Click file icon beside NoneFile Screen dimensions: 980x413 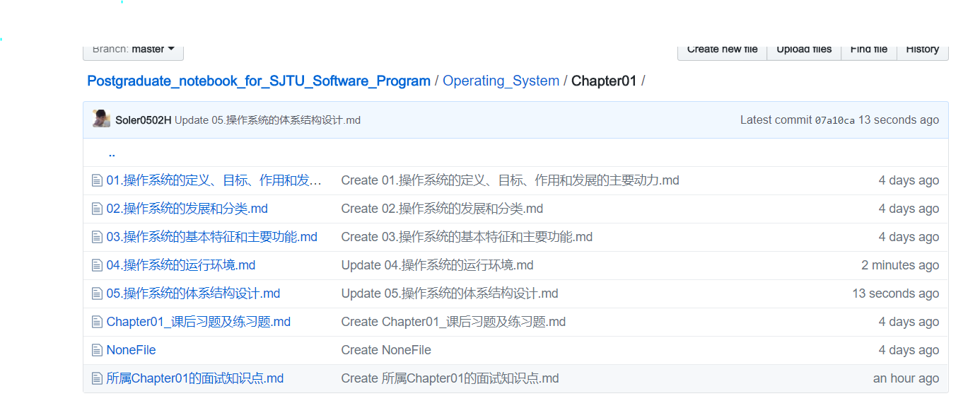tap(97, 350)
